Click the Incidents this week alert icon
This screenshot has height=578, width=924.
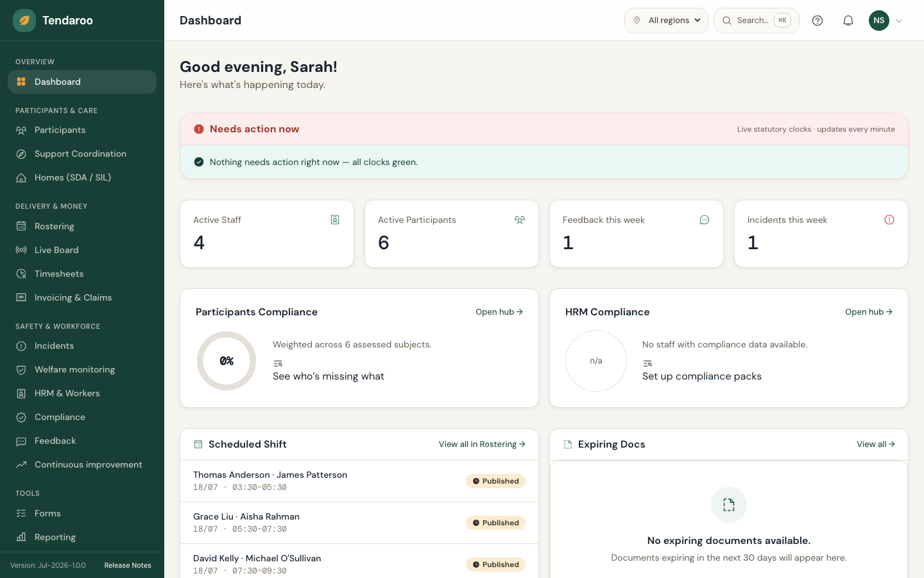[x=889, y=220]
